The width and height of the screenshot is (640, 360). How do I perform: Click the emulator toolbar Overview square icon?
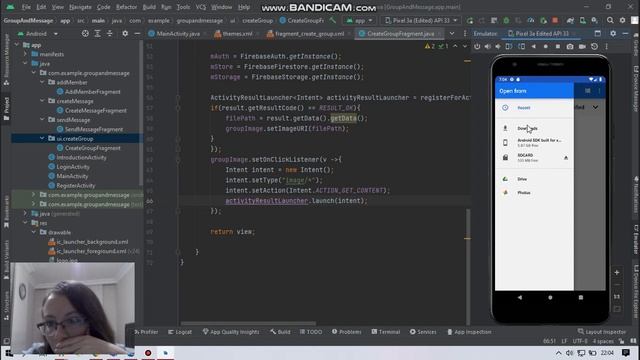558,47
